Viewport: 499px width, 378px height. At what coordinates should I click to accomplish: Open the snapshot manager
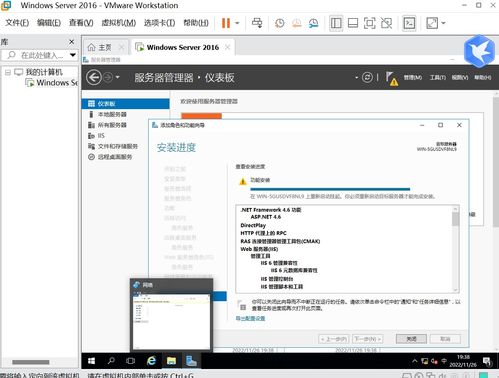pos(313,23)
